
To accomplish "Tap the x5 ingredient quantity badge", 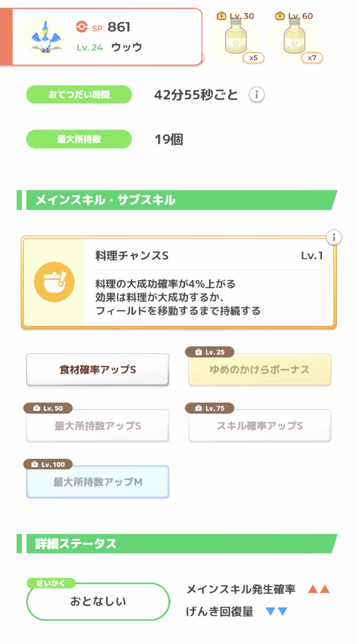I will 253,58.
